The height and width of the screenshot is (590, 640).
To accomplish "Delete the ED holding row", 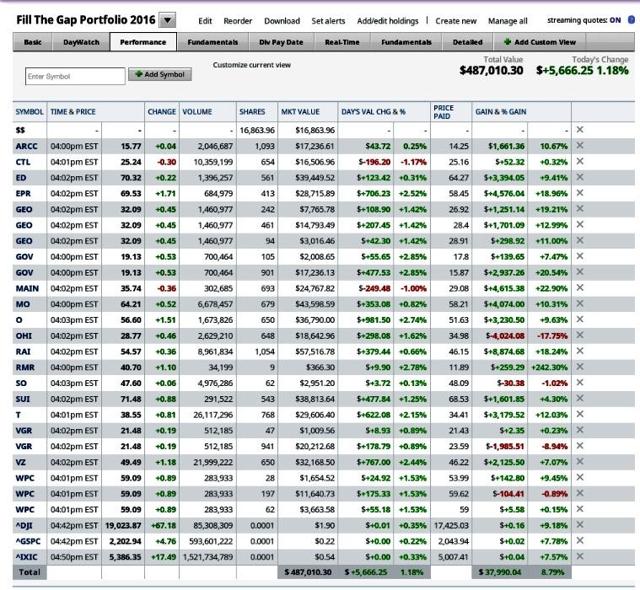I will [x=580, y=177].
